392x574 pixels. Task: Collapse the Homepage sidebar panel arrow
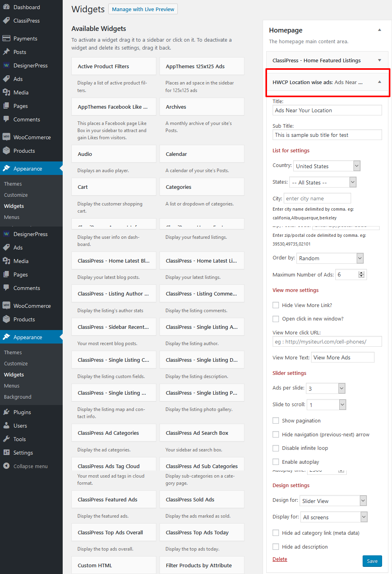(x=379, y=30)
